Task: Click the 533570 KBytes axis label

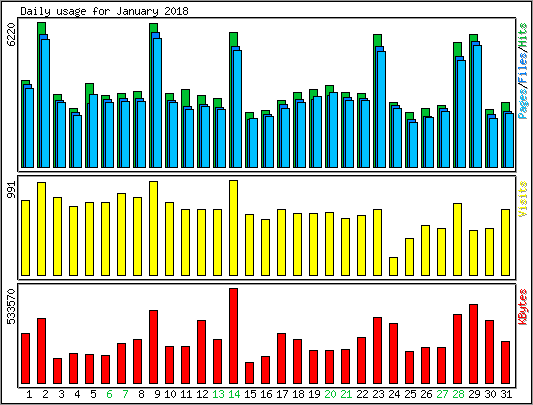Action: pyautogui.click(x=11, y=307)
